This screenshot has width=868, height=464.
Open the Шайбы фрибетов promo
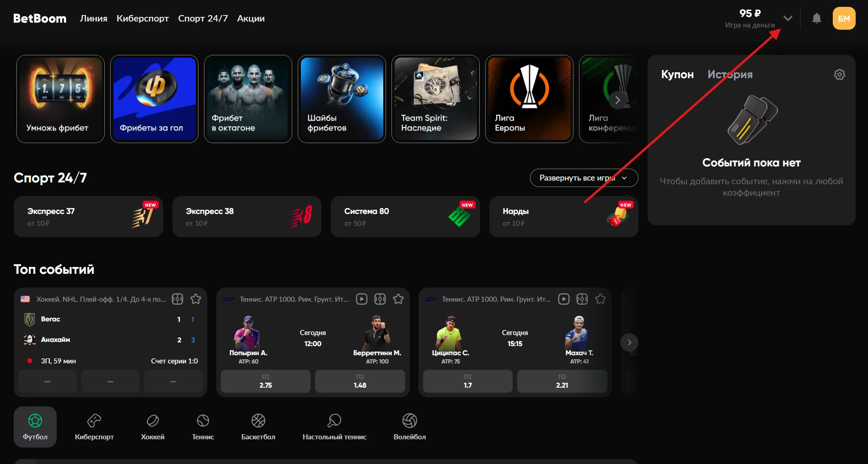coord(342,99)
